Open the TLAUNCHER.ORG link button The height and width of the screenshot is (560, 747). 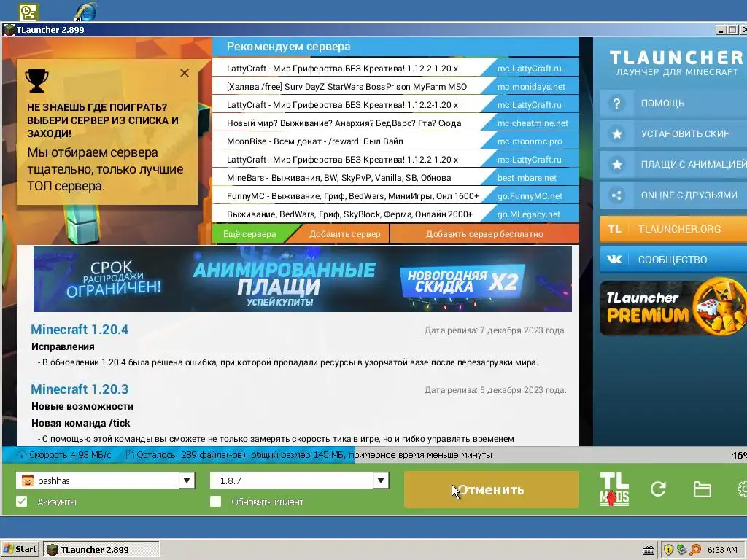pyautogui.click(x=673, y=229)
